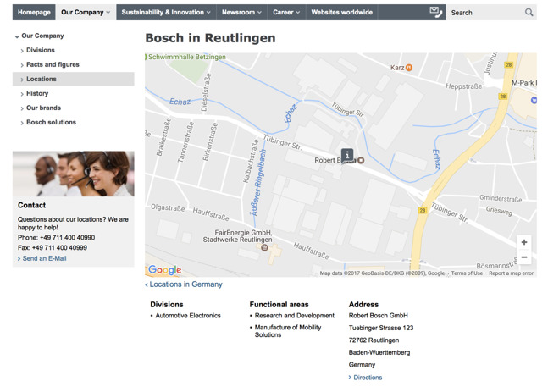559x392 pixels.
Task: Click the Tuebinger Strasse 123 address line
Action: click(381, 328)
